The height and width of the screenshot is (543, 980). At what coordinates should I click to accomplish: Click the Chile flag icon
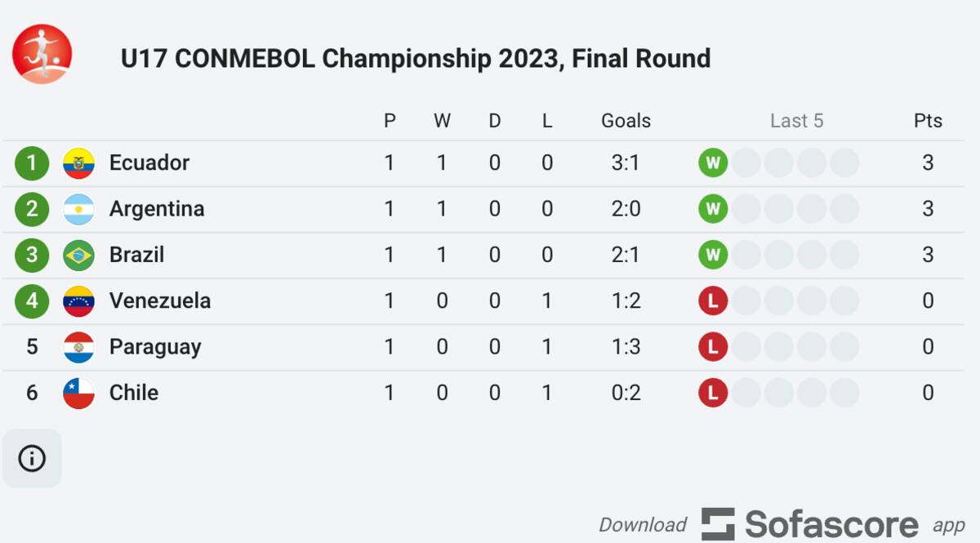pyautogui.click(x=78, y=393)
